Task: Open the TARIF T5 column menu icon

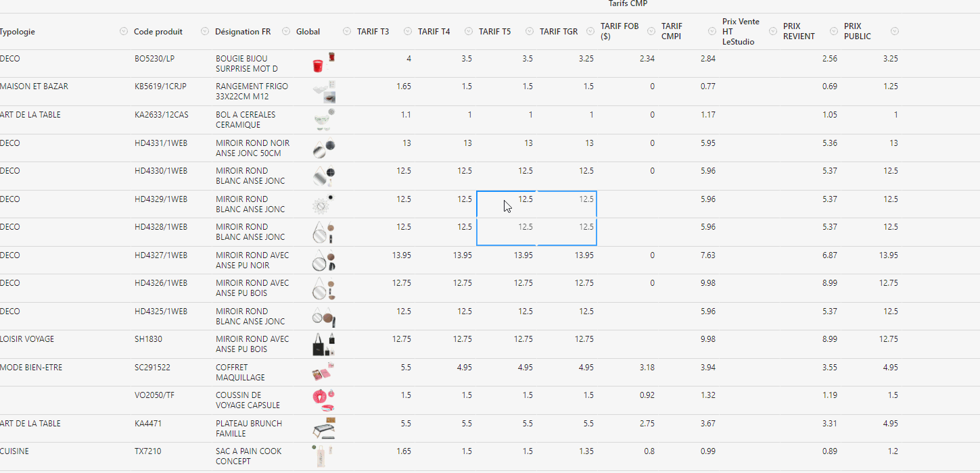Action: point(529,31)
